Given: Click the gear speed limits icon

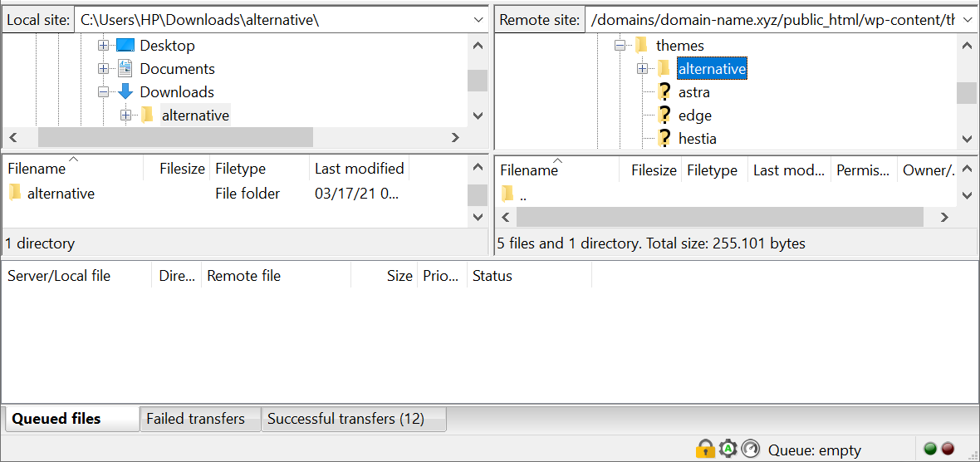Looking at the screenshot, I should 728,449.
